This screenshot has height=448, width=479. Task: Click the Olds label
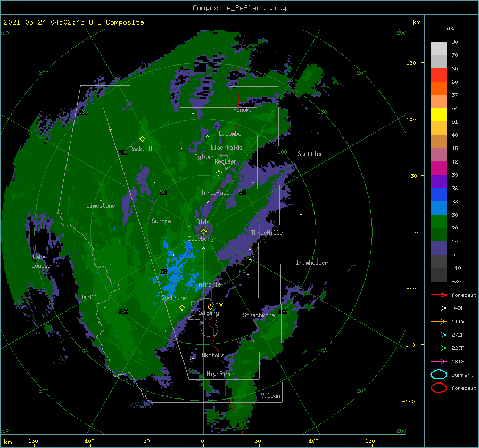pos(203,222)
